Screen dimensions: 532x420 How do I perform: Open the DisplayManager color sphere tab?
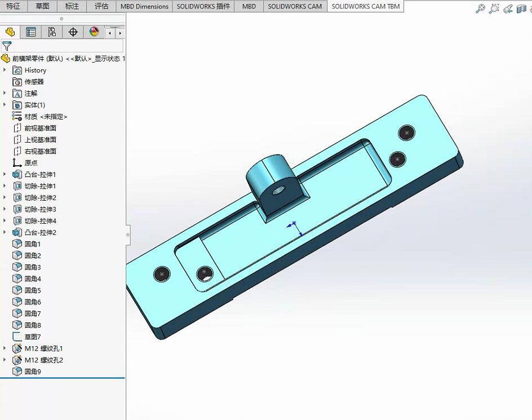(93, 32)
